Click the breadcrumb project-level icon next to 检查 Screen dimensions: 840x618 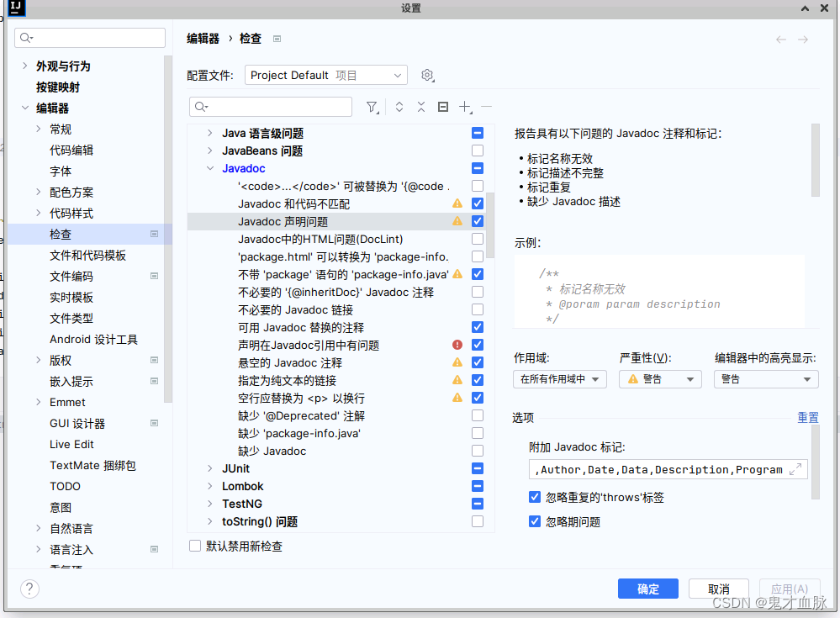point(277,39)
